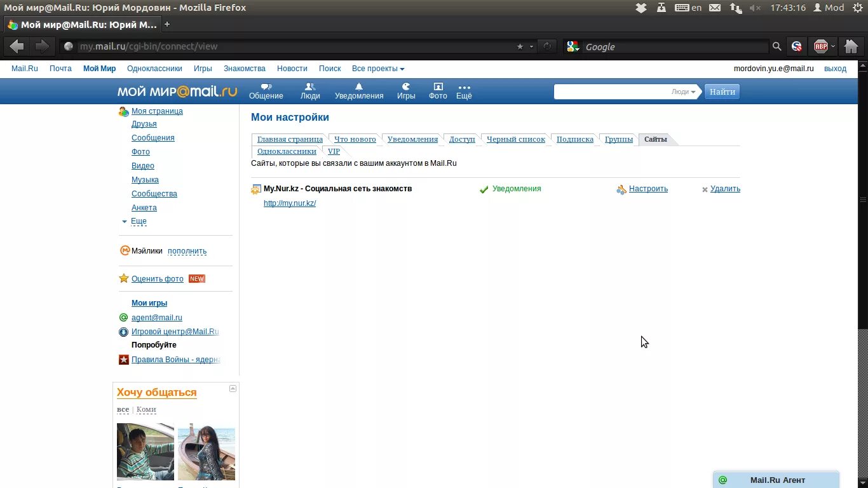This screenshot has height=488, width=868.
Task: Open Друзья in the sidebar
Action: 144,124
